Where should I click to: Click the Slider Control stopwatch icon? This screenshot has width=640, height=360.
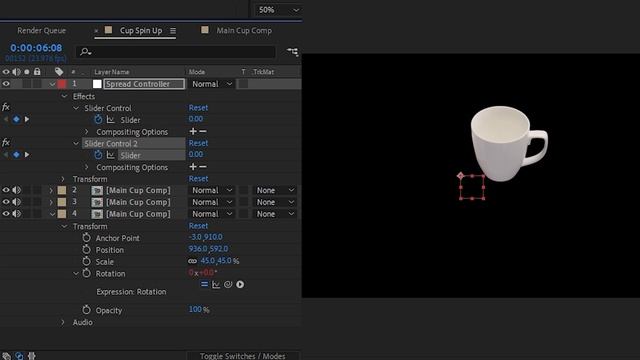tap(98, 120)
